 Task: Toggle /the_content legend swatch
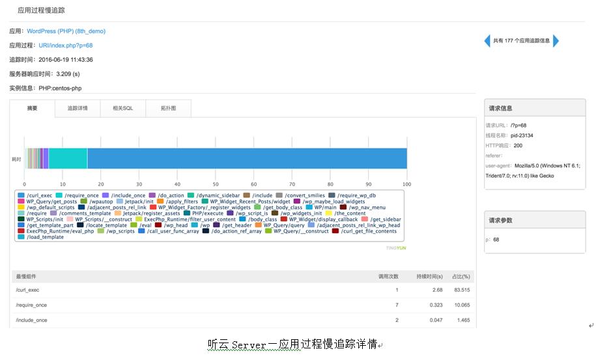point(329,213)
